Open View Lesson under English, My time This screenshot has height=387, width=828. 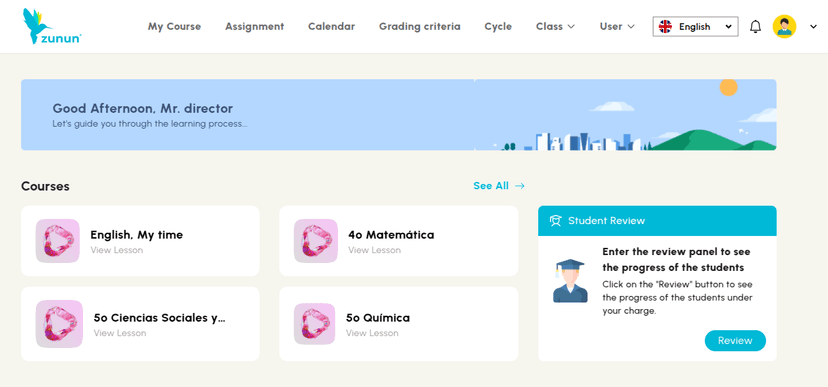tap(117, 250)
